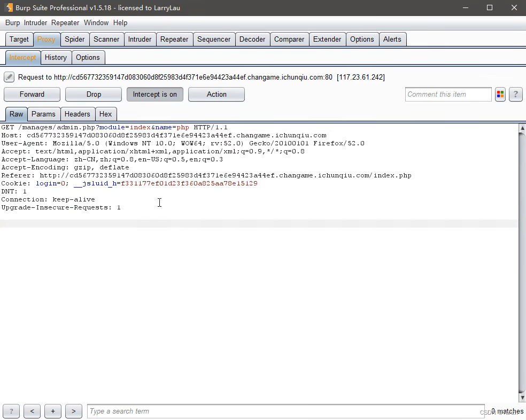
Task: Open the Scanner tab
Action: coord(106,39)
